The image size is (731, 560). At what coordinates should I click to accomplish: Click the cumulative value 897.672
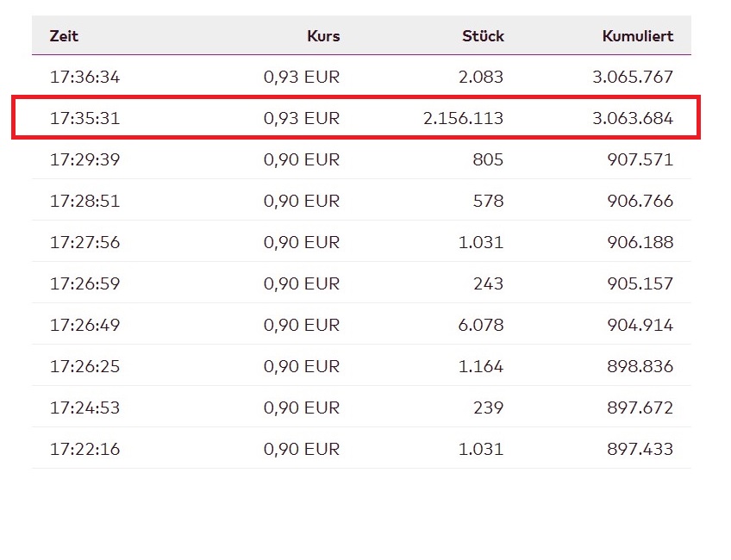639,408
